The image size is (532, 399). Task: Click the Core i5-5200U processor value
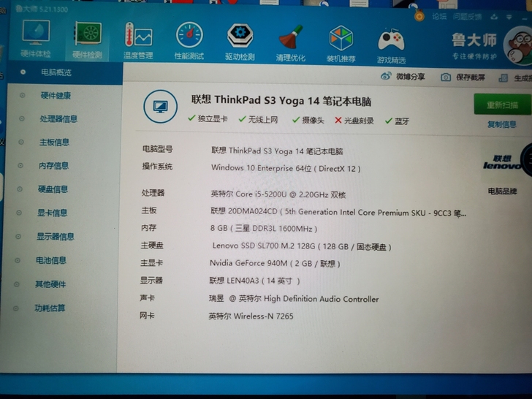click(x=278, y=194)
